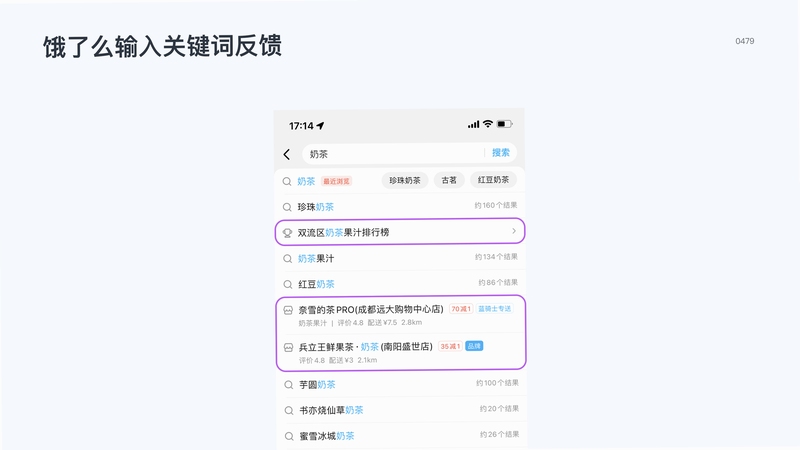Screen dimensions: 800x450
Task: Click the blue 品牌 badge
Action: 474,346
